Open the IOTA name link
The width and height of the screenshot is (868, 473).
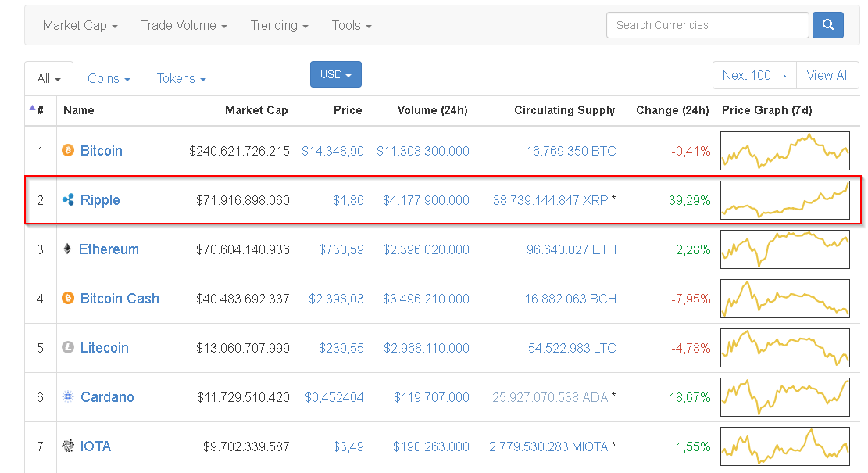(x=96, y=446)
